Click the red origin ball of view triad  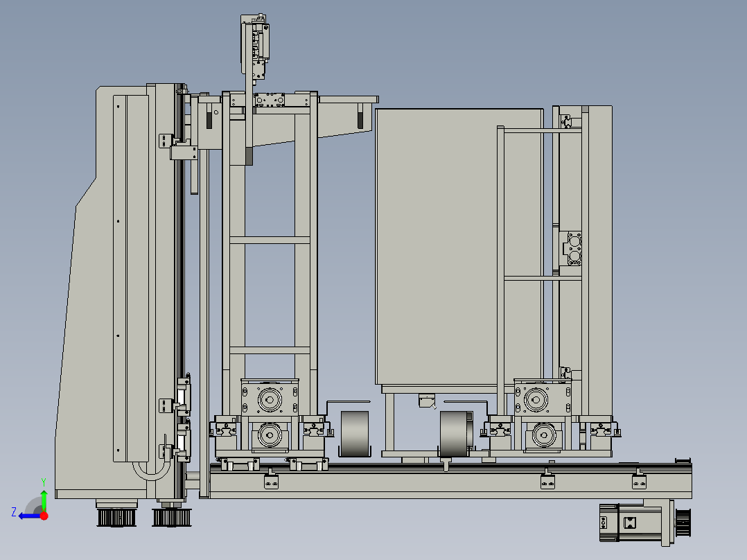[x=44, y=516]
